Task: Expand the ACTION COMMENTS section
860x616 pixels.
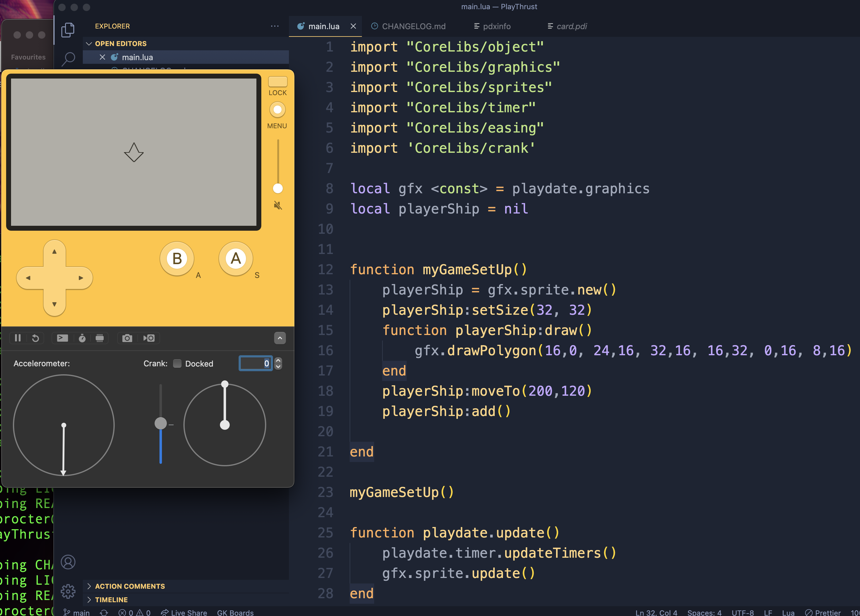Action: (130, 586)
